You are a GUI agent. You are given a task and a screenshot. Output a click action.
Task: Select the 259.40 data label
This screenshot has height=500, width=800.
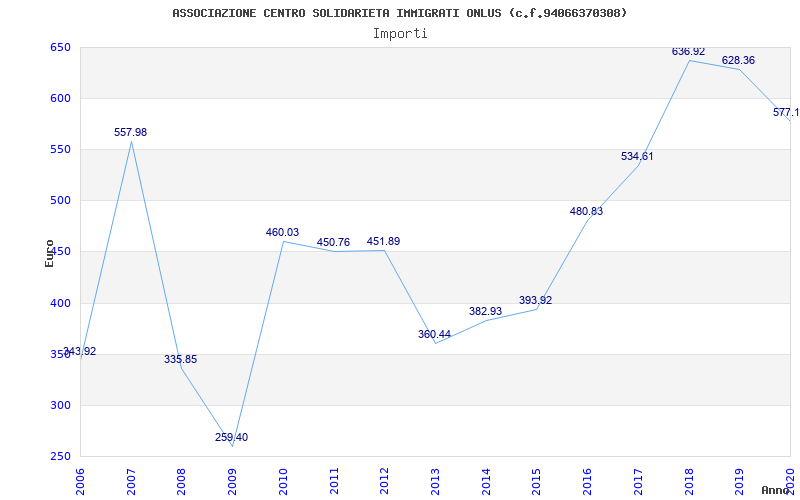tap(232, 437)
